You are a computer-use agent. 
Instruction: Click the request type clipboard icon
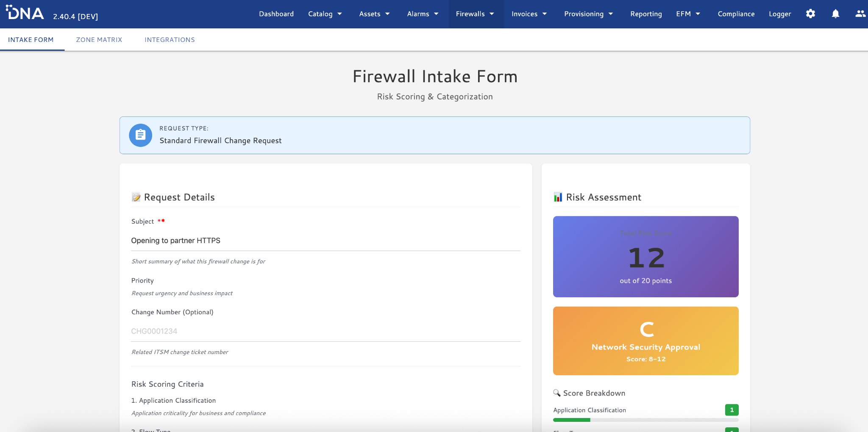click(x=140, y=135)
